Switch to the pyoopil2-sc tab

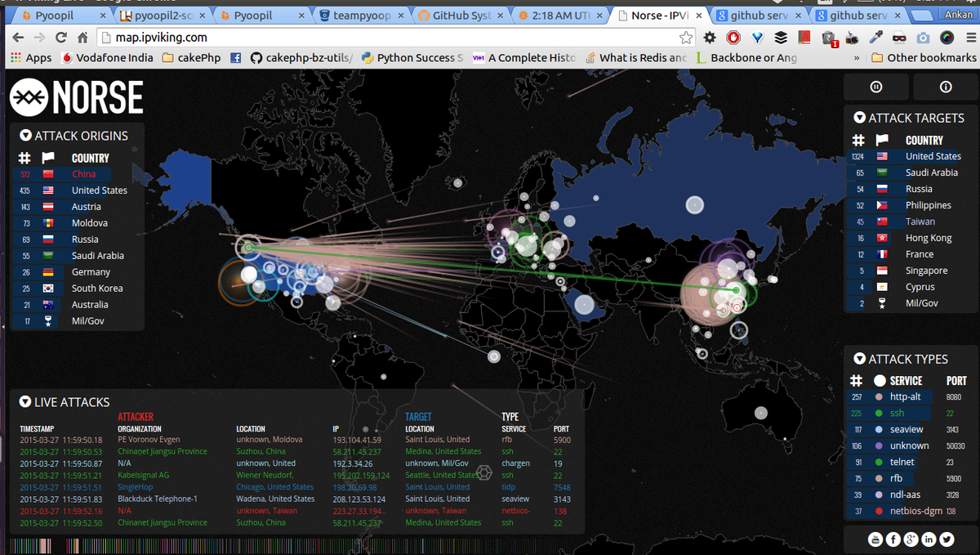point(163,16)
